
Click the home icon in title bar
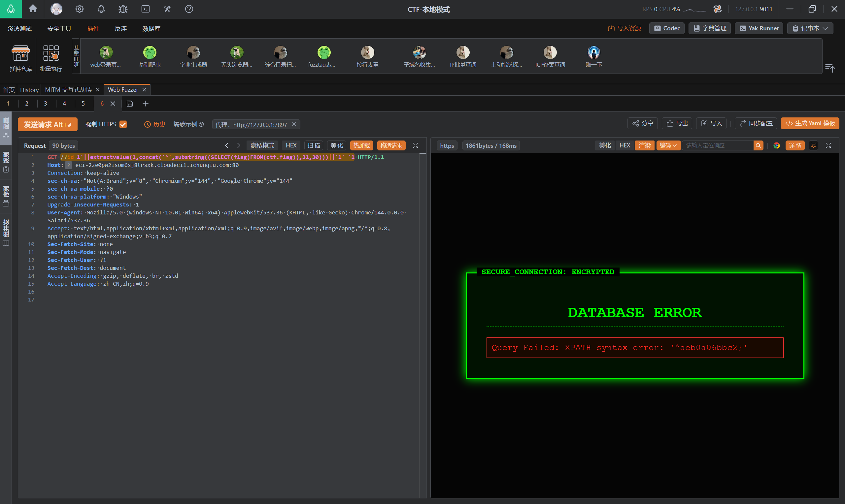click(33, 9)
